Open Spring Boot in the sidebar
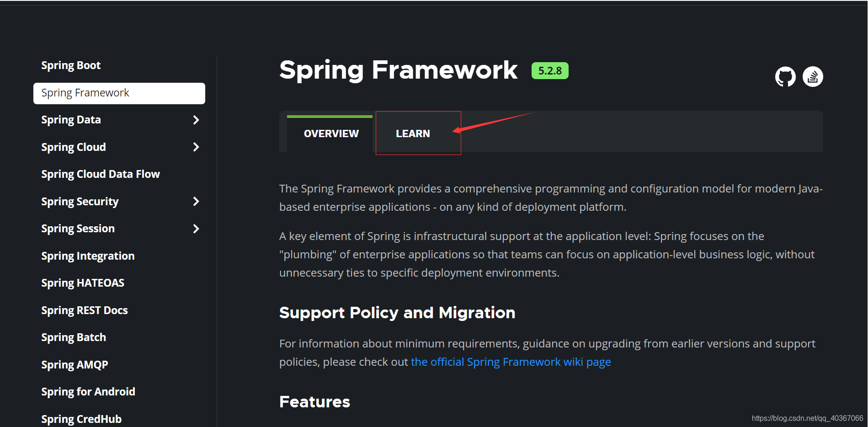The image size is (868, 427). point(71,65)
